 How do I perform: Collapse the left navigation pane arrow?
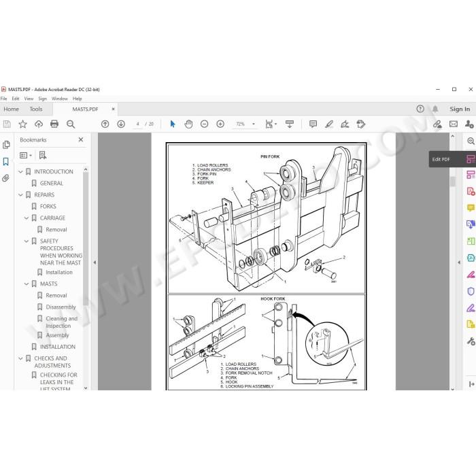95,262
